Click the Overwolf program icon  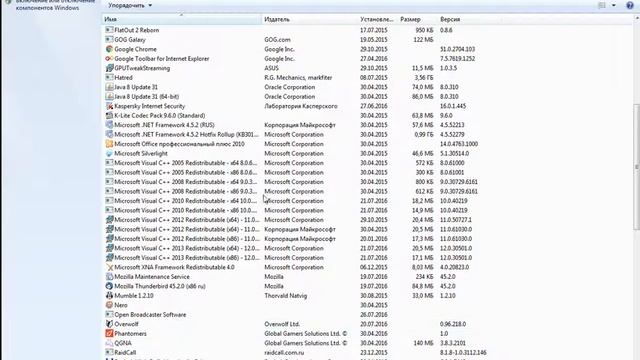[109, 324]
